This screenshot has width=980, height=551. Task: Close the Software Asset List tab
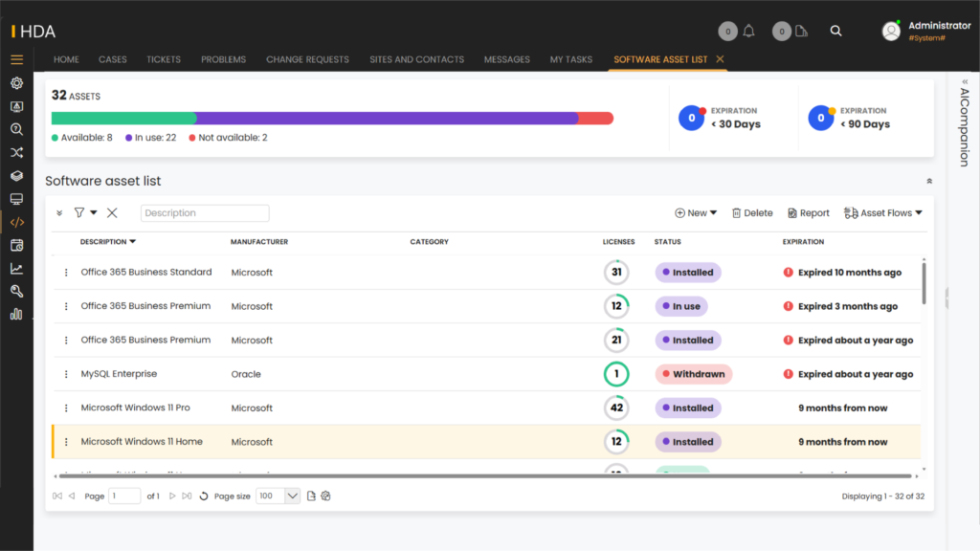click(x=720, y=58)
